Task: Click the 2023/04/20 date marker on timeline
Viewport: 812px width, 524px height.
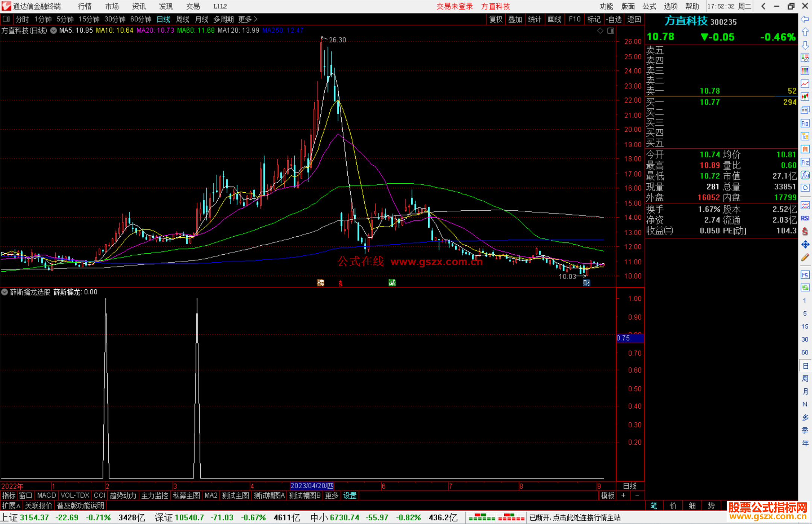Action: [x=312, y=486]
